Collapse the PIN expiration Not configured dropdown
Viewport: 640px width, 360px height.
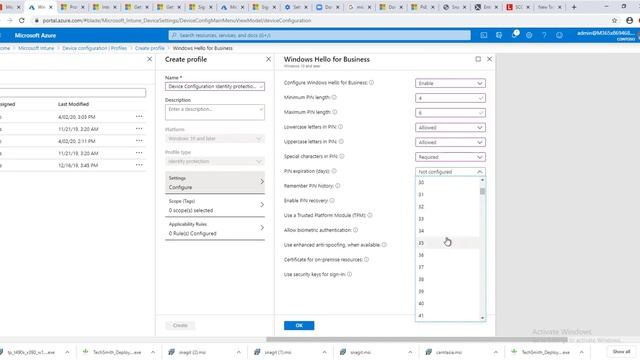pyautogui.click(x=450, y=172)
